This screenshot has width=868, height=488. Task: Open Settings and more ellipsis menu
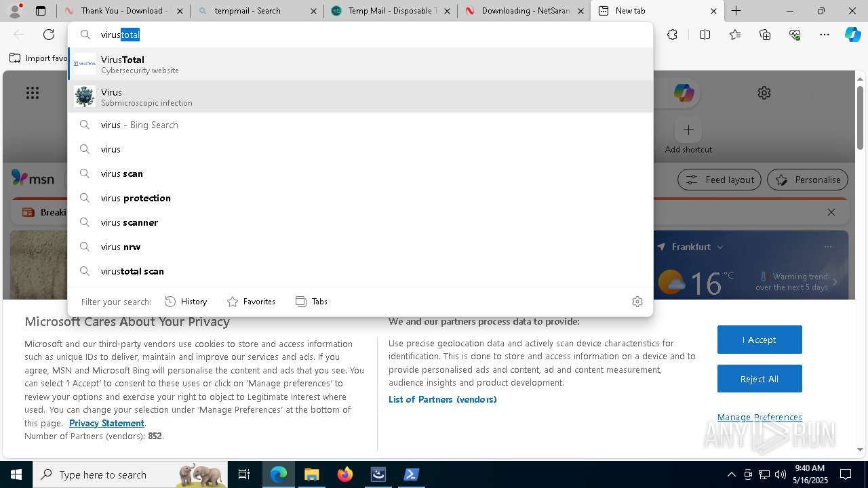point(825,35)
